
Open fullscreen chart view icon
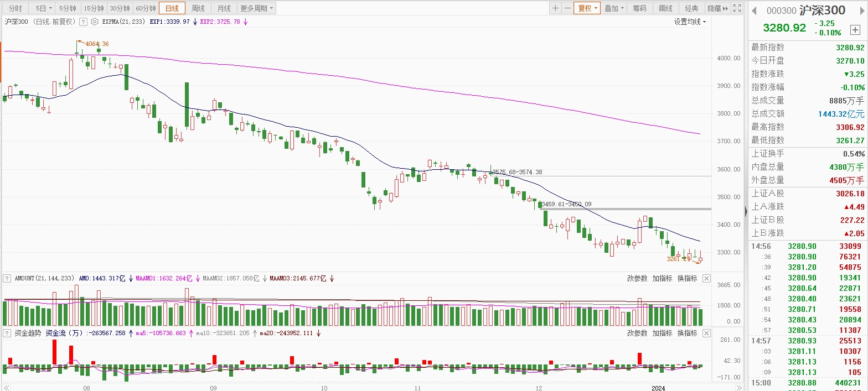[x=737, y=8]
